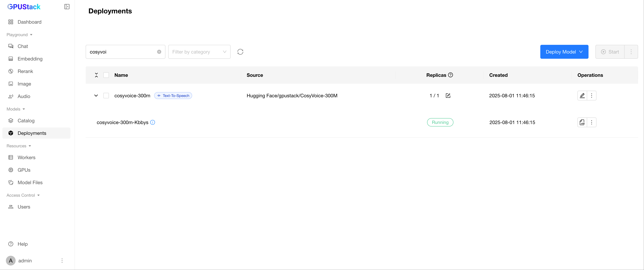
Task: Check the select-all checkbox in table header
Action: point(106,75)
